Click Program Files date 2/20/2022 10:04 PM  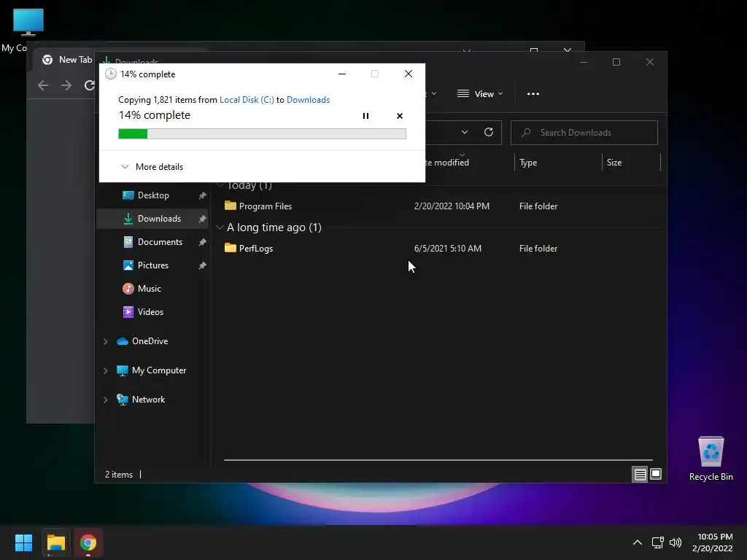coord(452,206)
